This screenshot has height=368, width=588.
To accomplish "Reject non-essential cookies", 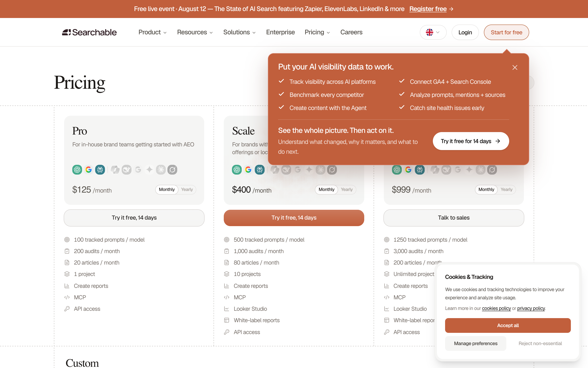I will point(540,343).
